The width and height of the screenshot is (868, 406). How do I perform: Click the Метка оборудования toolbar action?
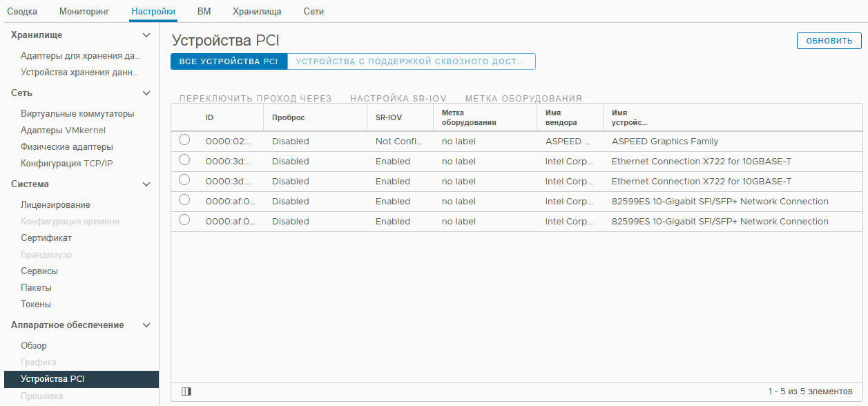point(523,98)
